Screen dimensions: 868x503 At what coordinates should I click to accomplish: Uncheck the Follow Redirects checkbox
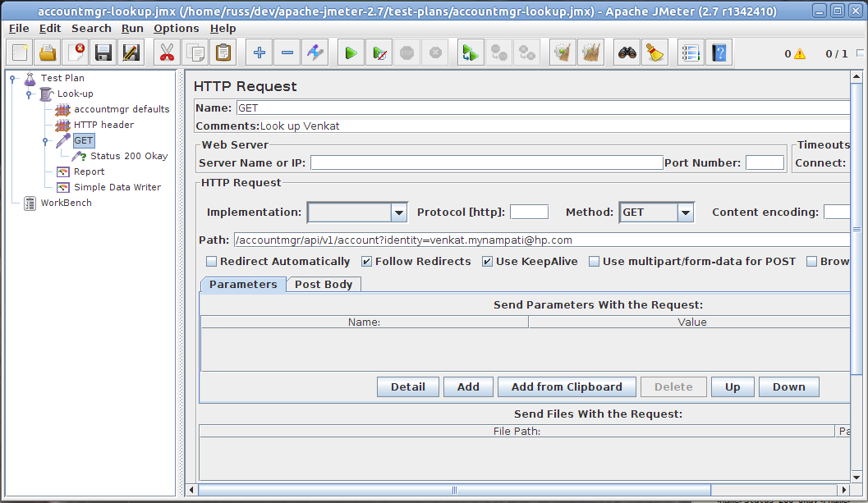pos(366,261)
